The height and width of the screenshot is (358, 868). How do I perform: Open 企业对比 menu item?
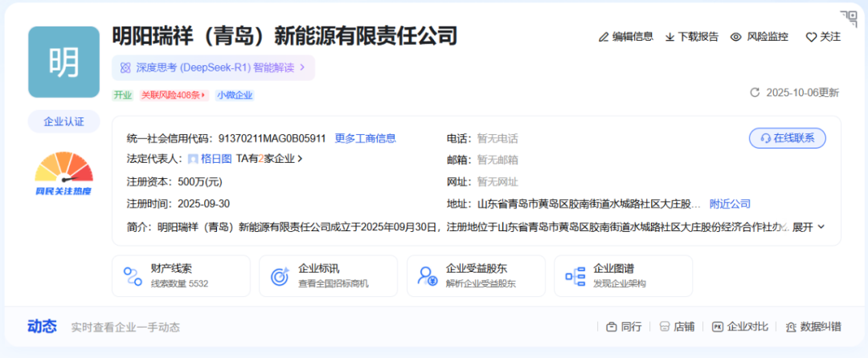740,327
